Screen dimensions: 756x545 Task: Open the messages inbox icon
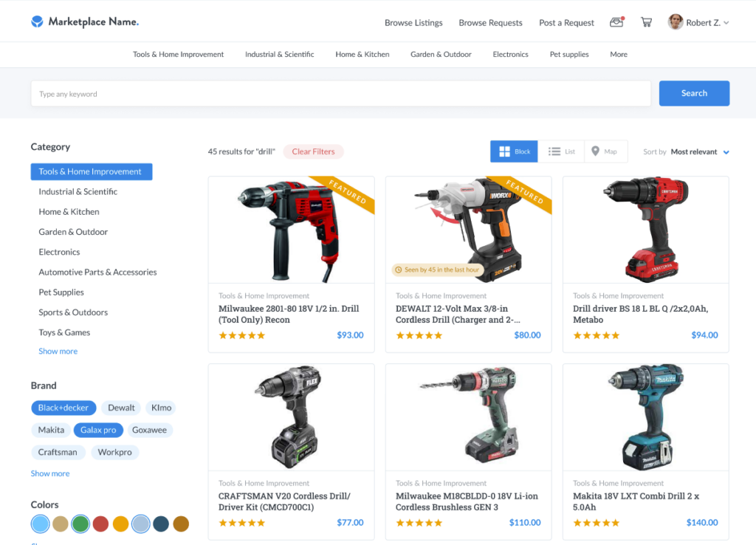pos(616,22)
